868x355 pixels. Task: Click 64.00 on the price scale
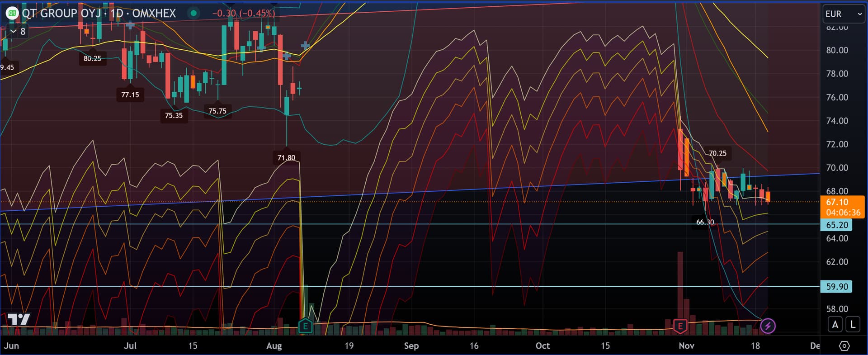pyautogui.click(x=837, y=238)
